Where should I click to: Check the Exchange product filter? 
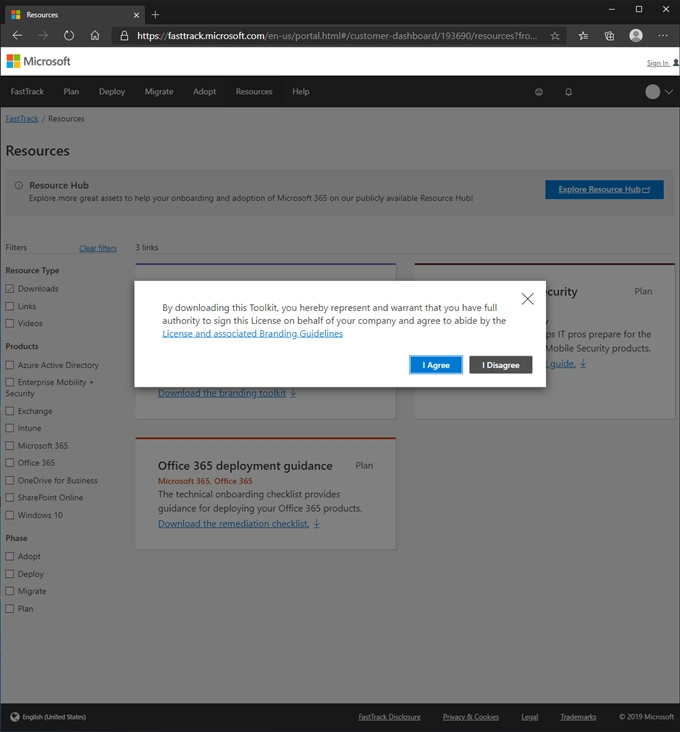(x=10, y=411)
